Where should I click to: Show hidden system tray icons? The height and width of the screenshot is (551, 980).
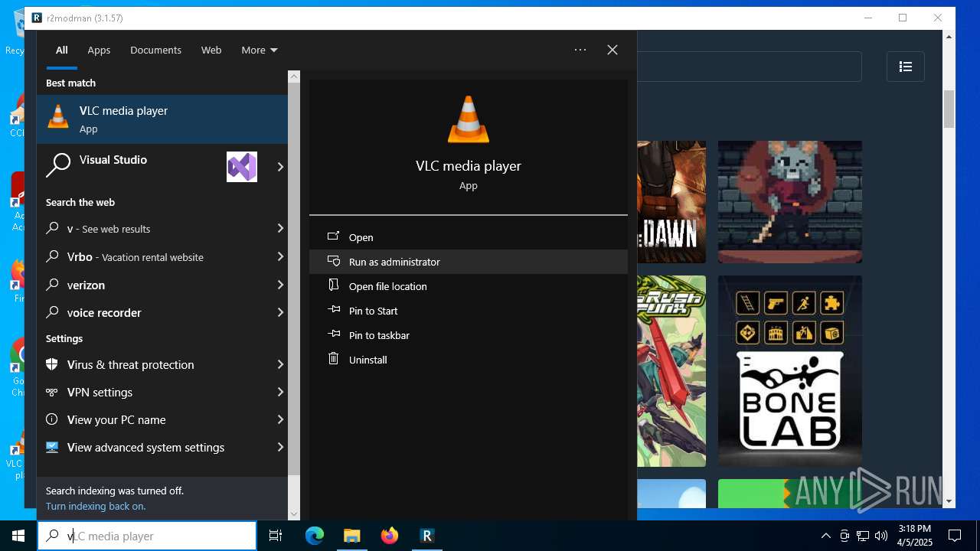[825, 536]
